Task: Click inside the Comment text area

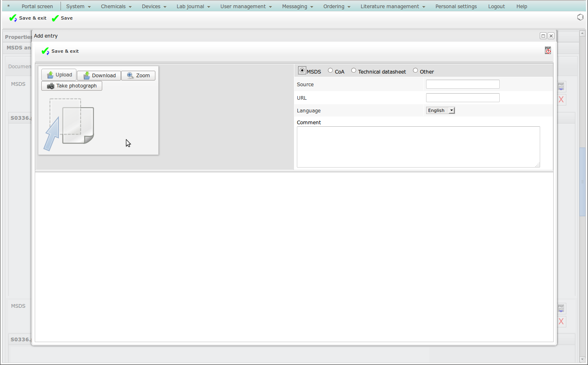Action: (418, 147)
